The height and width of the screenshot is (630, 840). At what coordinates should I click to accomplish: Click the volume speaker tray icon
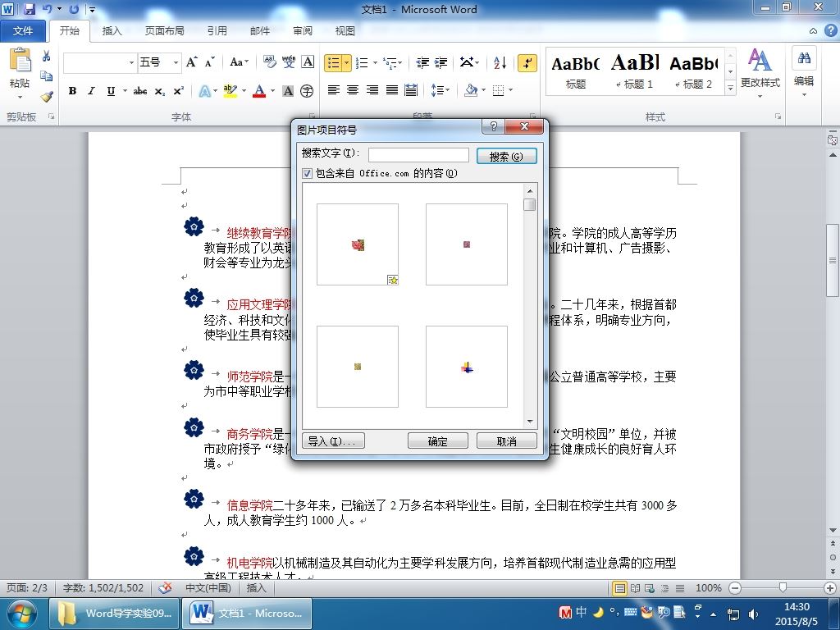coord(753,614)
